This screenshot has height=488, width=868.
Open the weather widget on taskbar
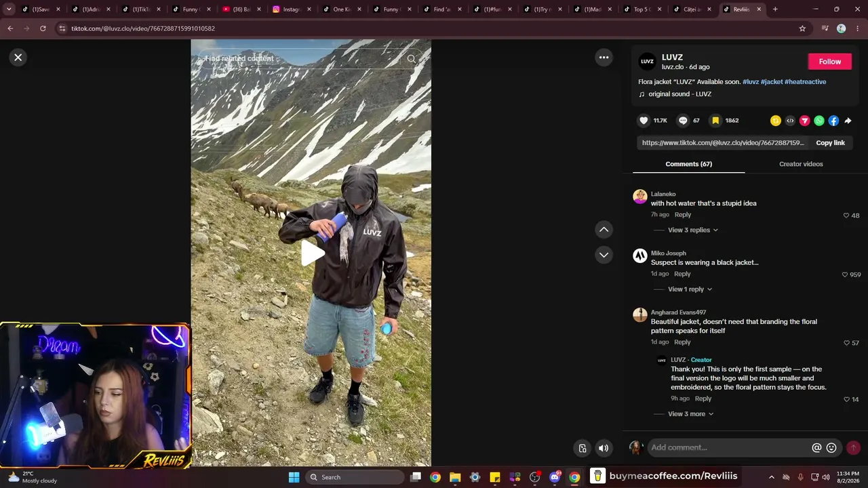point(32,477)
